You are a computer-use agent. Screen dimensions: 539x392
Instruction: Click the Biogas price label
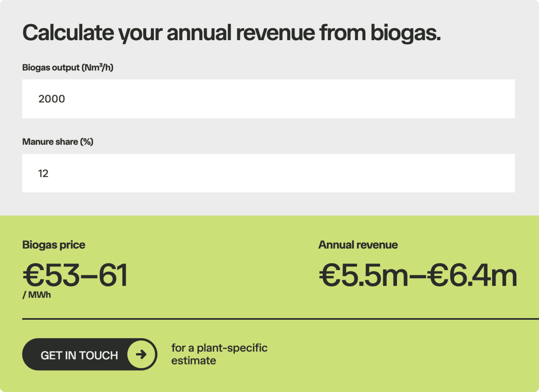tap(54, 245)
